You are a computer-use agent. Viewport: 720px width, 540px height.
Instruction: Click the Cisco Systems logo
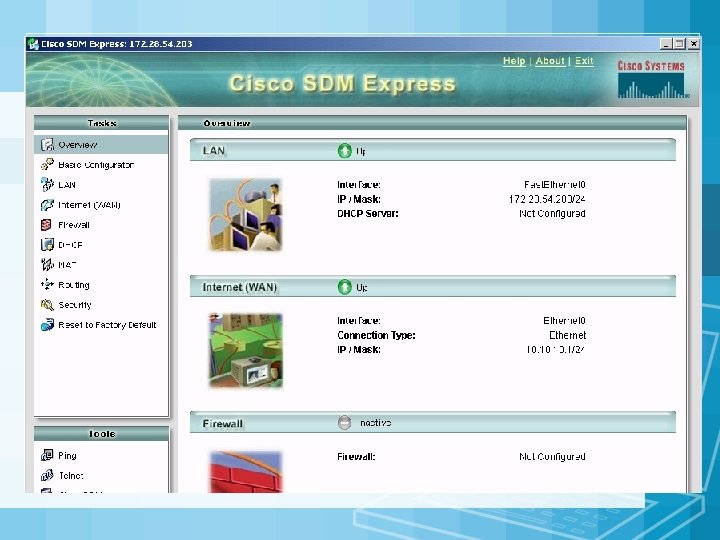click(x=651, y=80)
